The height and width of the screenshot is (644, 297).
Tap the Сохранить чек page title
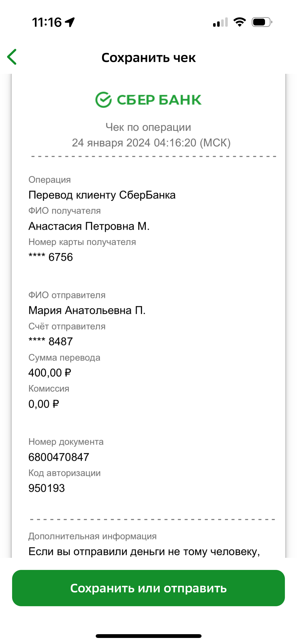pos(148,57)
